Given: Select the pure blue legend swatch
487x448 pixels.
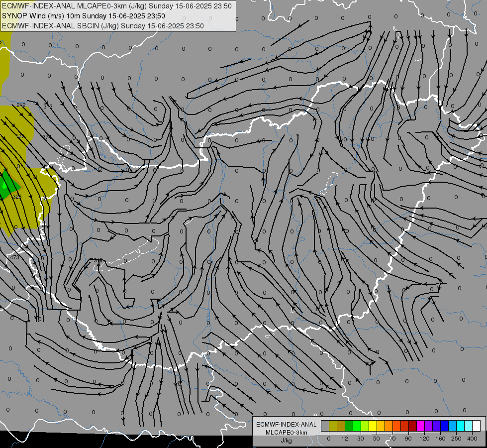Looking at the screenshot, I should point(444,426).
